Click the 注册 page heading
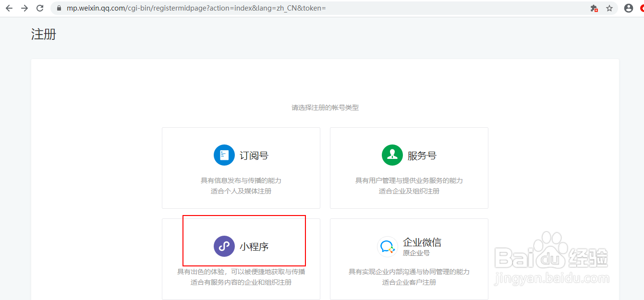The width and height of the screenshot is (644, 300). (x=44, y=35)
